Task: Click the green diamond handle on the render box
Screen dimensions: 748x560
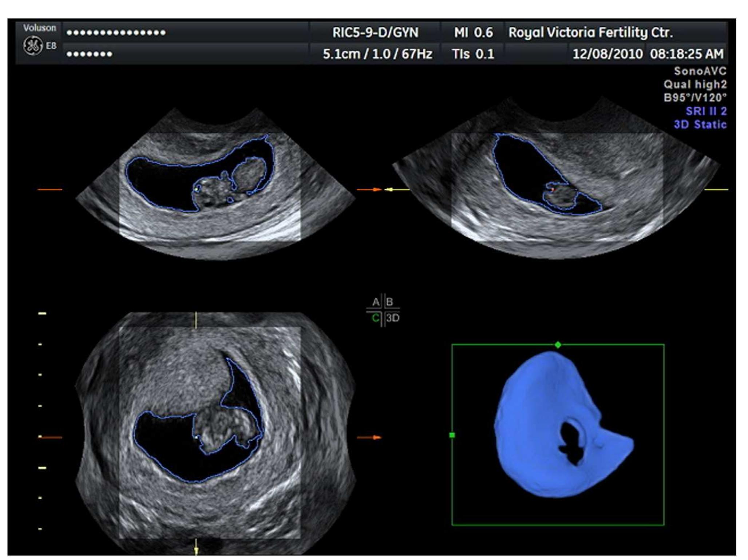Action: [x=558, y=345]
